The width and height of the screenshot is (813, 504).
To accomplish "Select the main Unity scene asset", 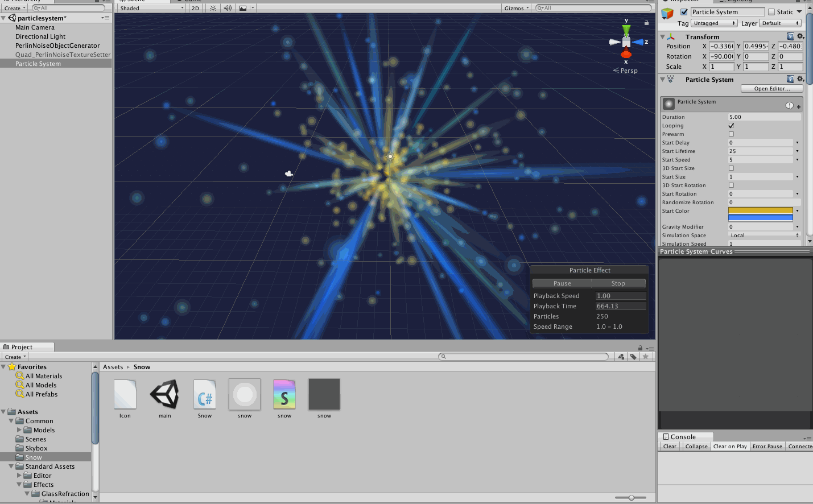I will [165, 395].
